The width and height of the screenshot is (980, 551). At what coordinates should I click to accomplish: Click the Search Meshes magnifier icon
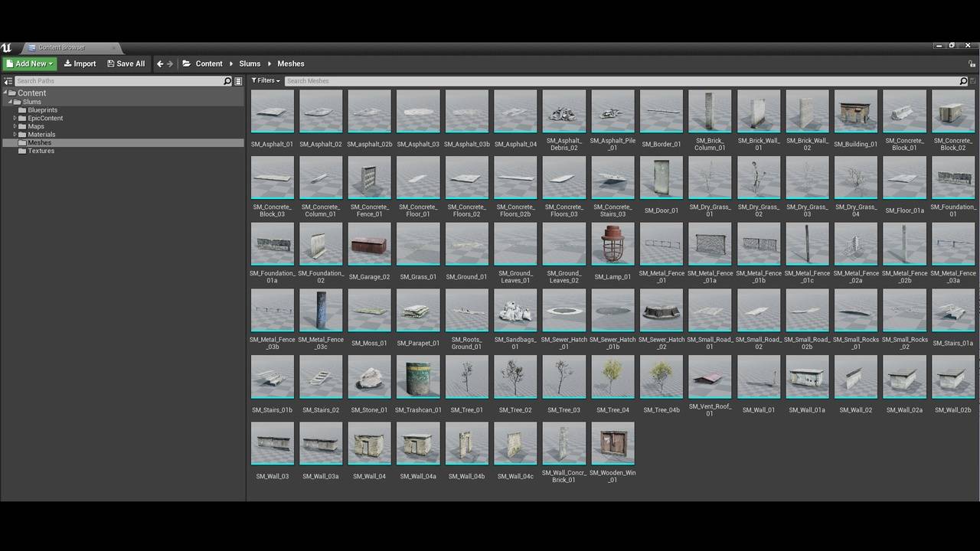tap(963, 81)
